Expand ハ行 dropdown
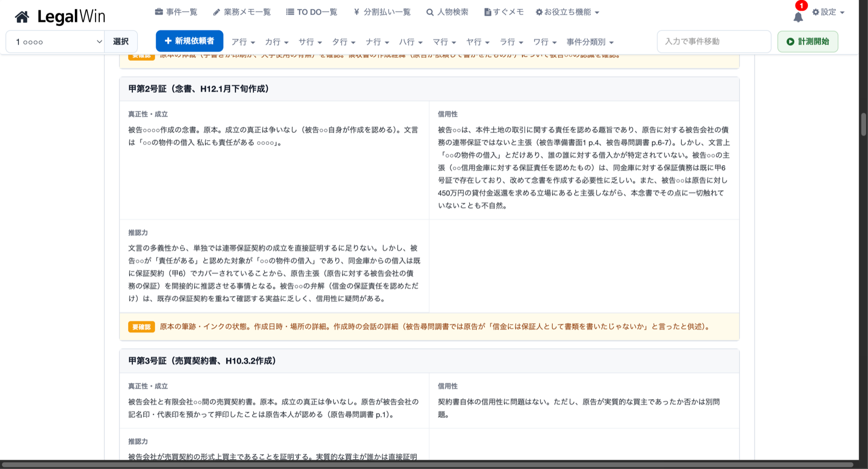 pyautogui.click(x=411, y=42)
